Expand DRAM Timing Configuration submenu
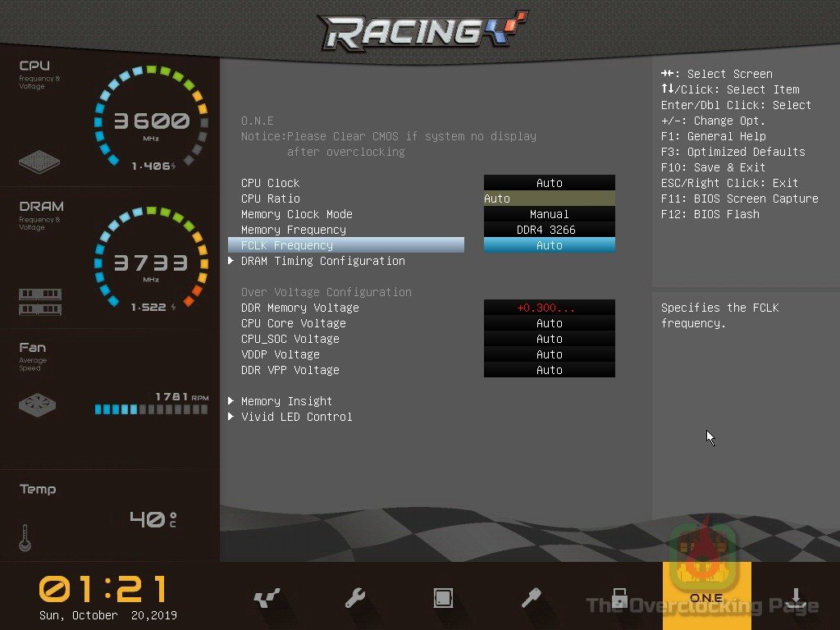Viewport: 840px width, 630px height. tap(322, 261)
